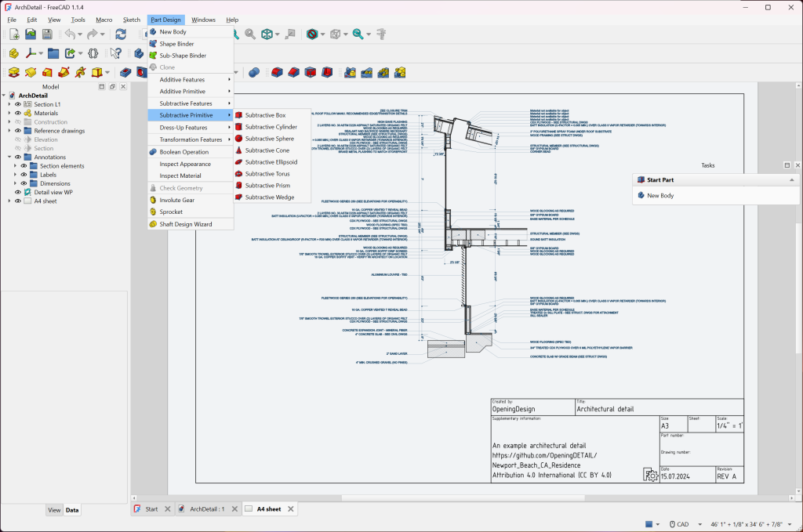This screenshot has height=532, width=803.
Task: Click the Additive pipe sweep icon
Action: coord(64,73)
